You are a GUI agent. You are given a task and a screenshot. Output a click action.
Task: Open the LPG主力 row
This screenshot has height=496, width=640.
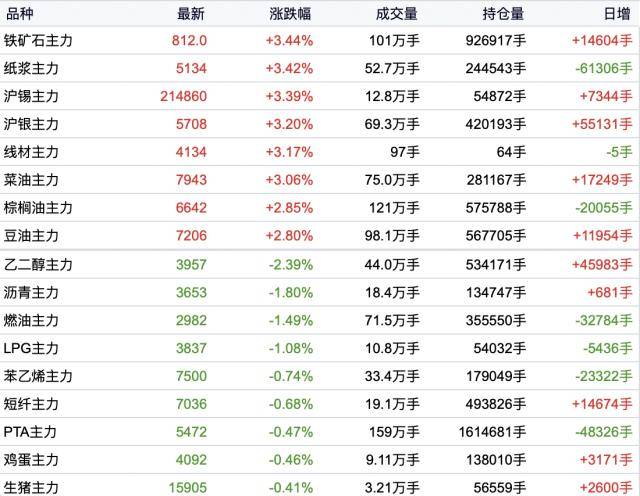click(x=320, y=348)
